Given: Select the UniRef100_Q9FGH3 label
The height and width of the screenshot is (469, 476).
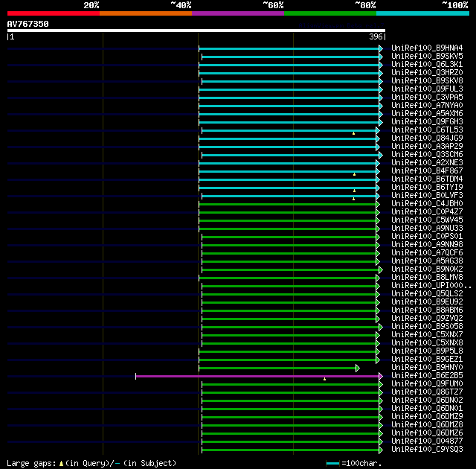Looking at the screenshot, I should [x=427, y=122].
